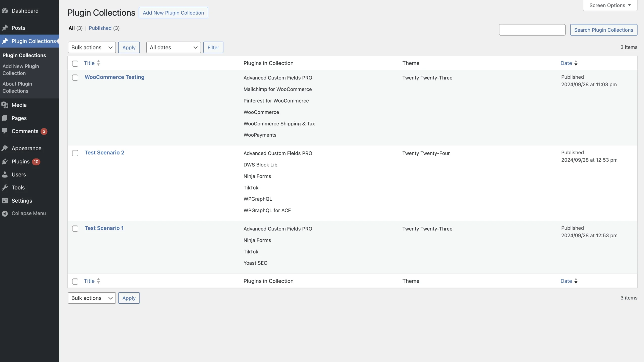Open Settings in the sidebar menu
This screenshot has width=644, height=362.
click(x=22, y=201)
